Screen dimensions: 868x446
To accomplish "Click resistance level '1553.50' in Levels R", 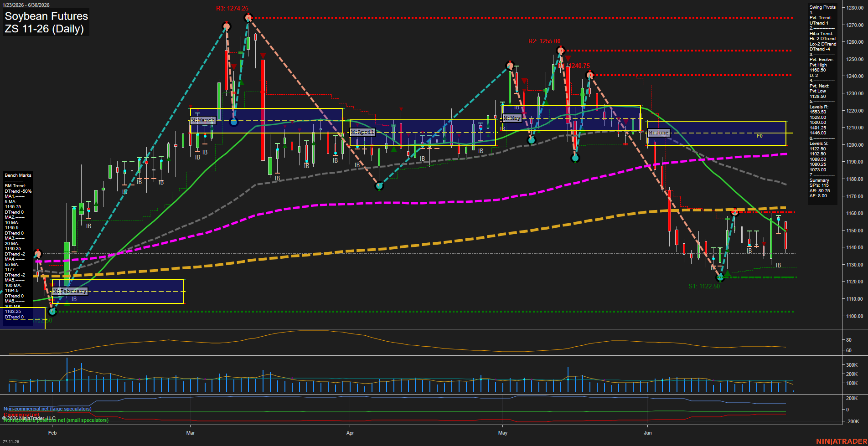I will click(x=817, y=112).
